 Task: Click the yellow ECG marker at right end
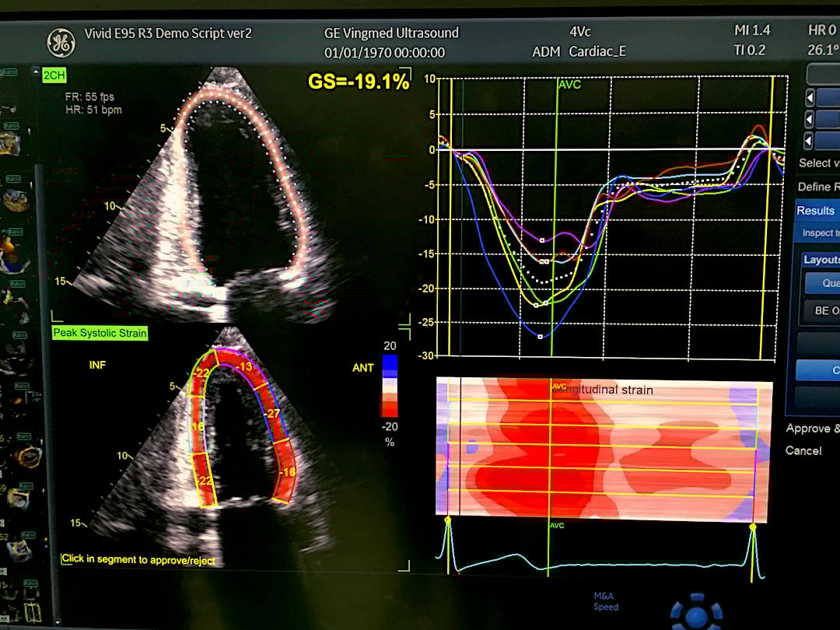click(752, 528)
